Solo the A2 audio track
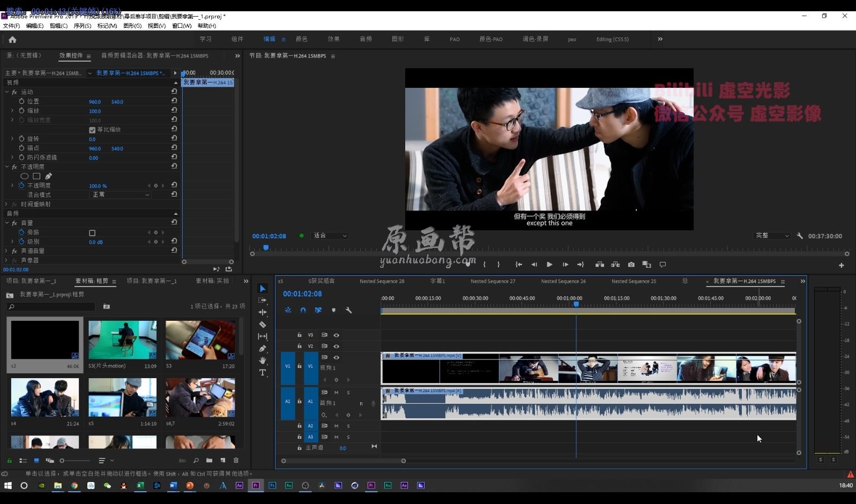 point(348,426)
